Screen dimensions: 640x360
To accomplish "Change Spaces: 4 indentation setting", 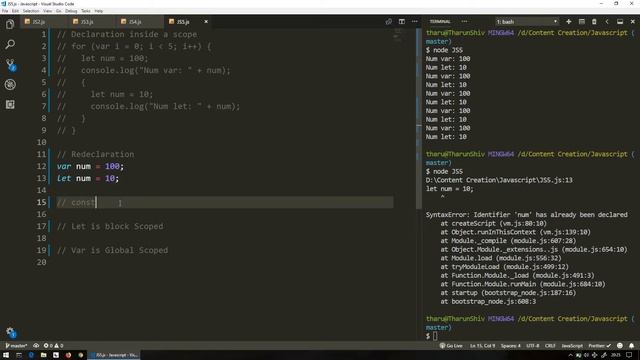I will pyautogui.click(x=511, y=346).
